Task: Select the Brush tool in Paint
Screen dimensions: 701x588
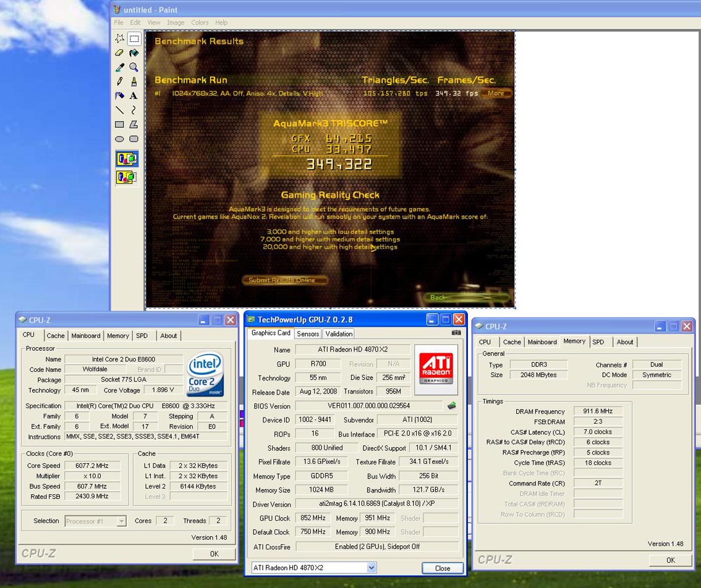Action: tap(134, 82)
